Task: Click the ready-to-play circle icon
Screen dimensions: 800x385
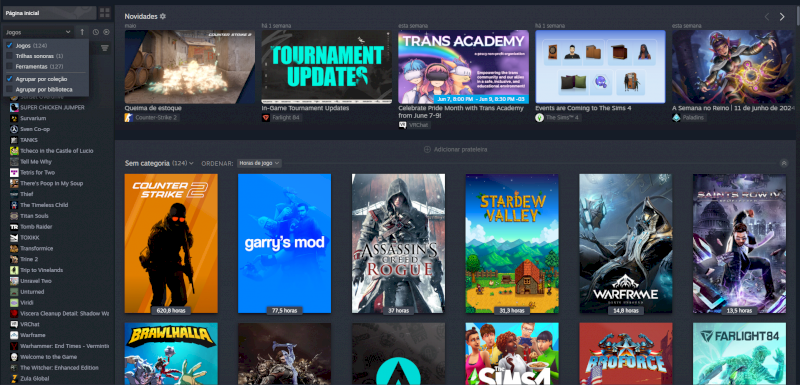Action: coord(106,32)
